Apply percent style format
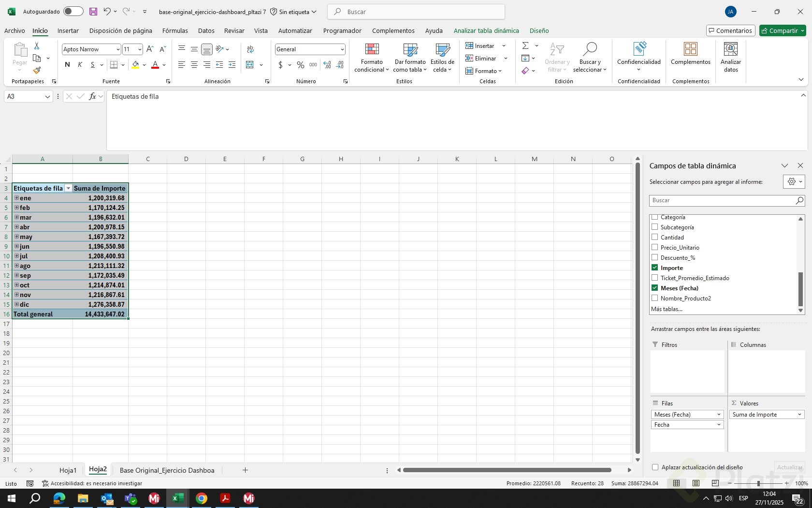The height and width of the screenshot is (508, 812). coord(301,65)
